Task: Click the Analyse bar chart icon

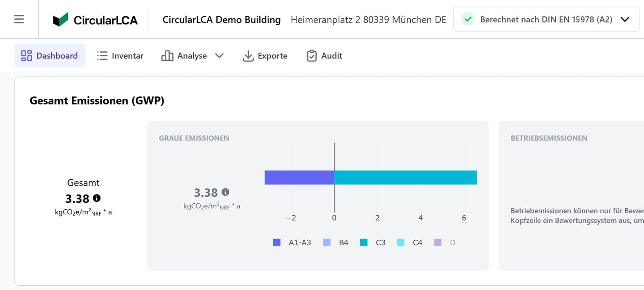Action: [x=167, y=56]
